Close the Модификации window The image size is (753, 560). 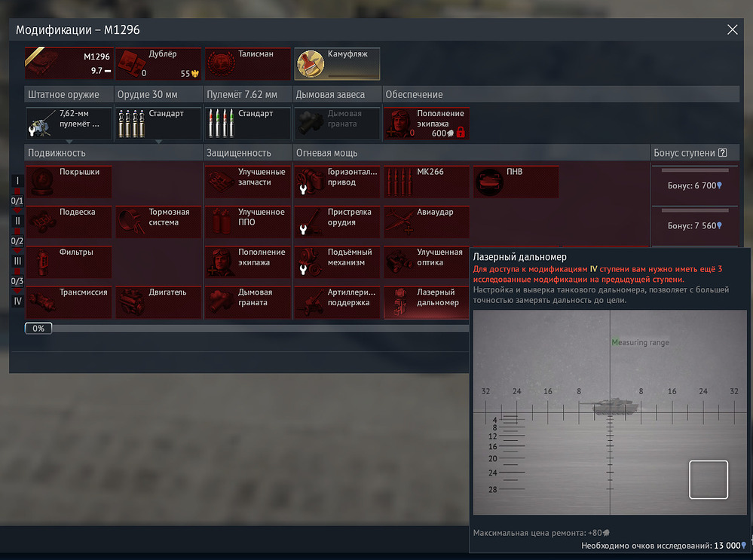click(732, 30)
